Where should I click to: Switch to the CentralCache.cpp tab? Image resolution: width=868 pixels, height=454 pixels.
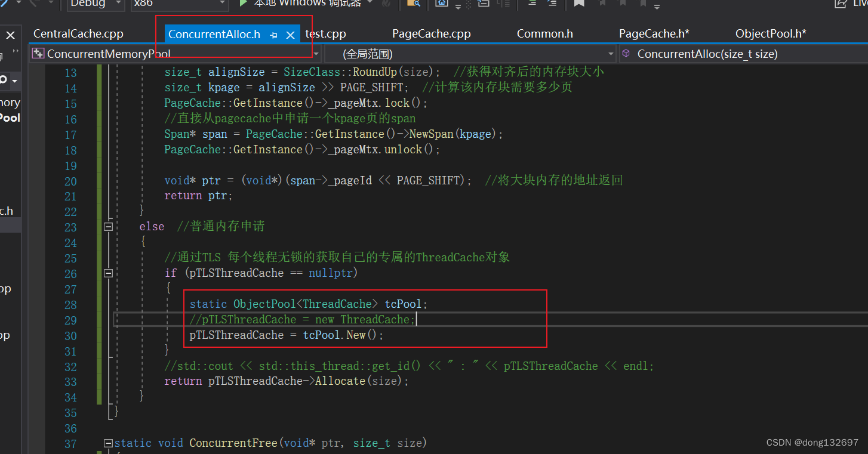[78, 34]
